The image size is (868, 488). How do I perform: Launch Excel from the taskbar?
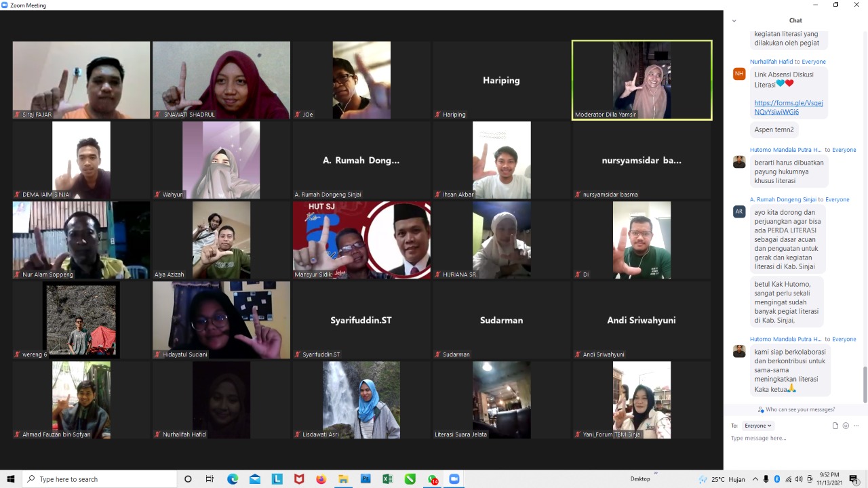[x=388, y=479]
